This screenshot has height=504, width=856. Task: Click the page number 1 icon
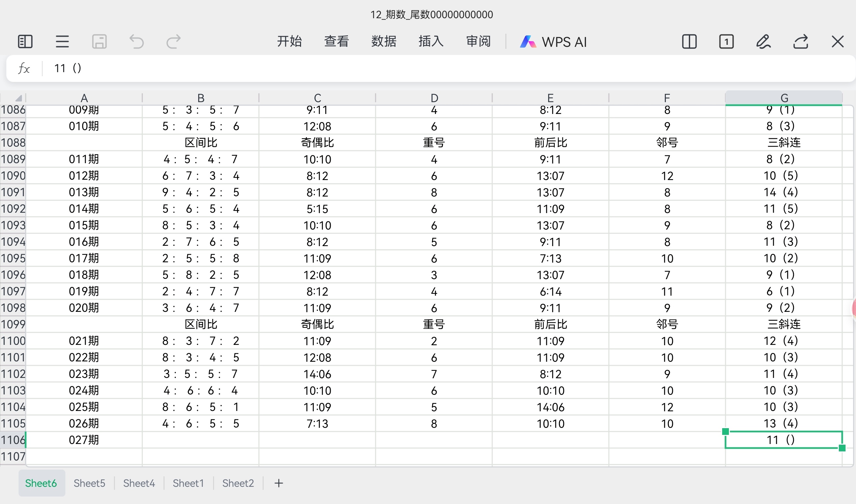(x=726, y=41)
